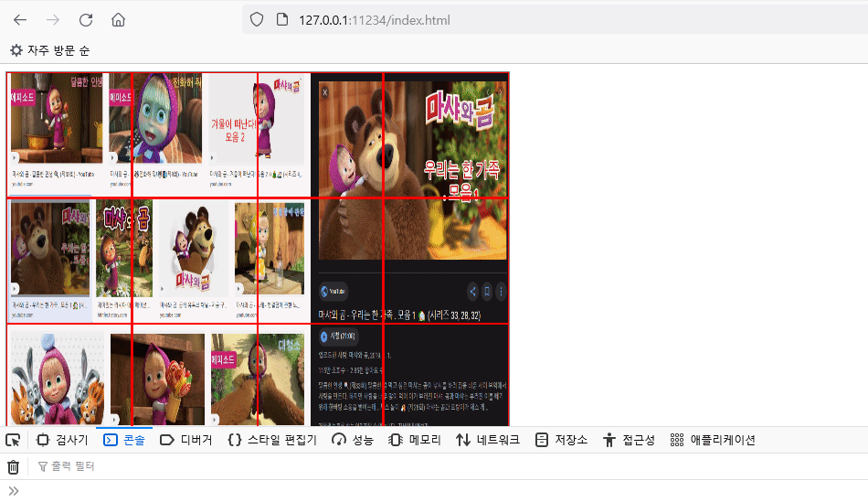Screen dimensions: 868x502
Task: Click the 시청 watch button in preview panel
Action: click(x=338, y=336)
